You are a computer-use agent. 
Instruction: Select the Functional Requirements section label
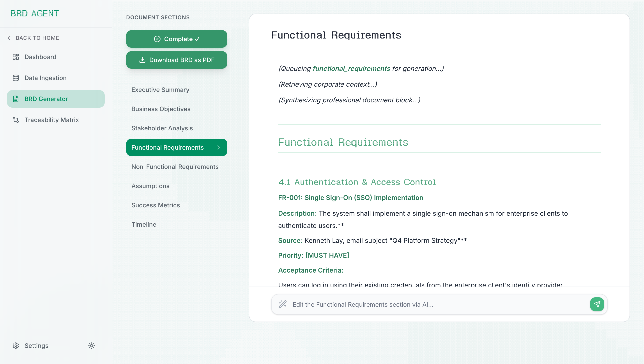pos(167,147)
